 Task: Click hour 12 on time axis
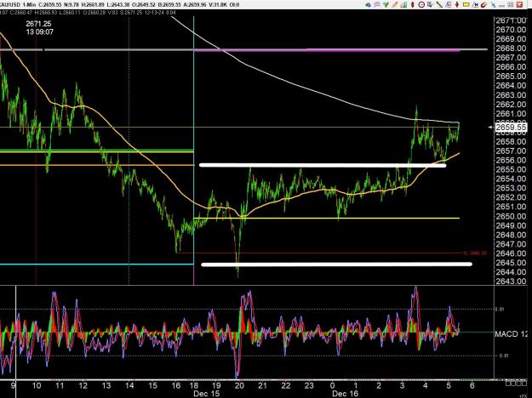[x=83, y=385]
